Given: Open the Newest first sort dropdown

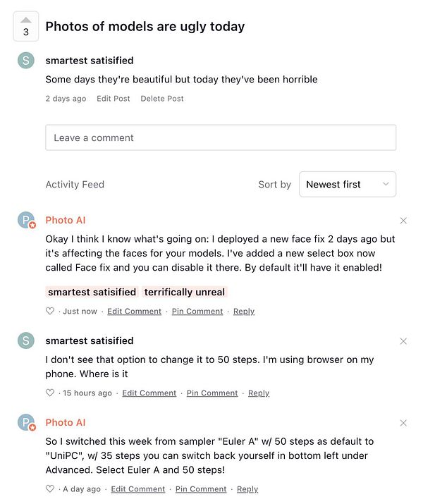Looking at the screenshot, I should (x=347, y=185).
